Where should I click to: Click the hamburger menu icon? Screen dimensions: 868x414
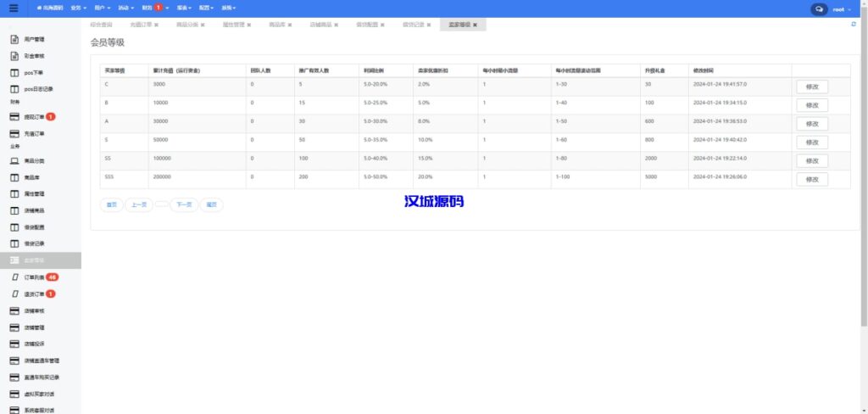point(13,8)
